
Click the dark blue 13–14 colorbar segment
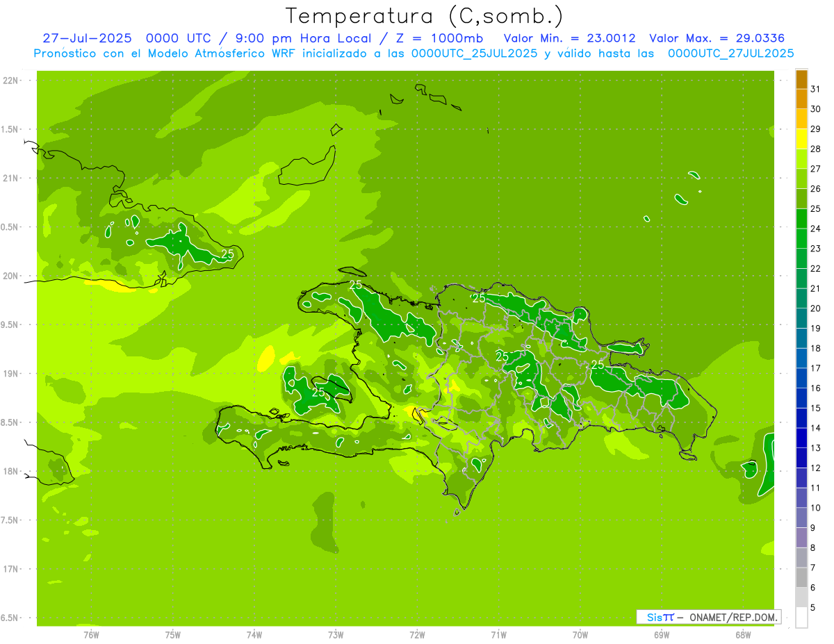(x=801, y=438)
